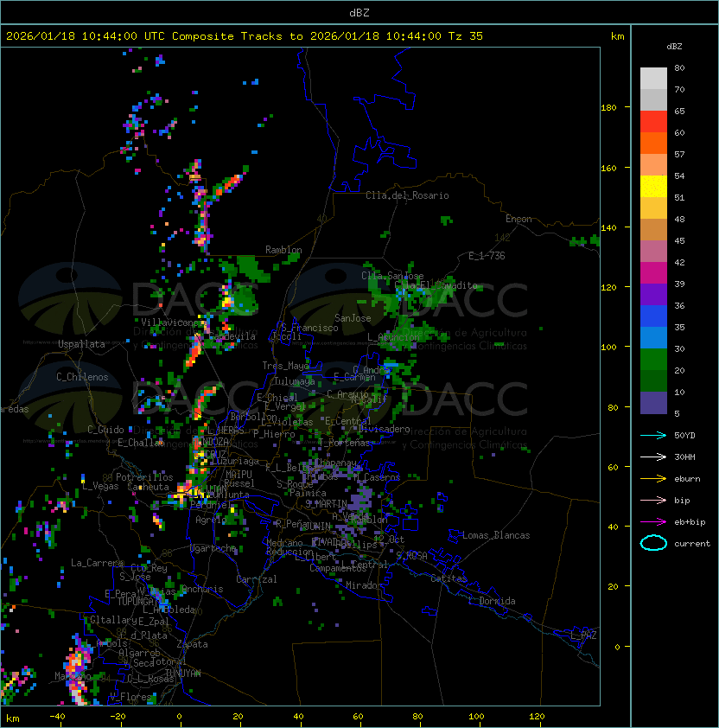Viewport: 719px width, 728px height.
Task: Choose the green 20–30 dBZ swatch
Action: [x=653, y=360]
